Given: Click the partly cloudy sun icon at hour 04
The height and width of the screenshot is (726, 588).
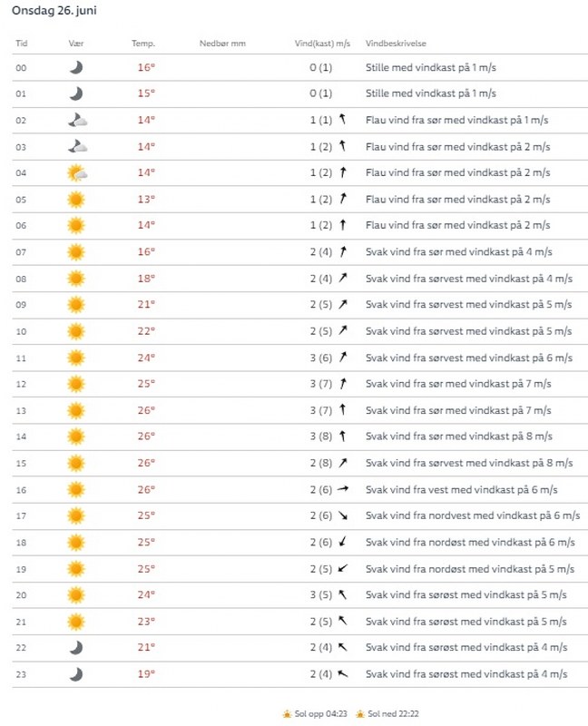Looking at the screenshot, I should (x=77, y=172).
